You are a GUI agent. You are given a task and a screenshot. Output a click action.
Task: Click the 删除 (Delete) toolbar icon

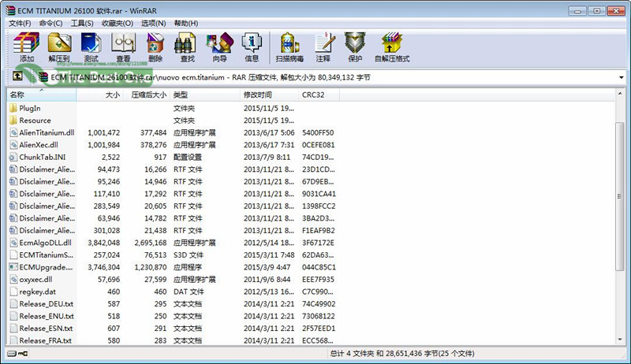click(155, 46)
